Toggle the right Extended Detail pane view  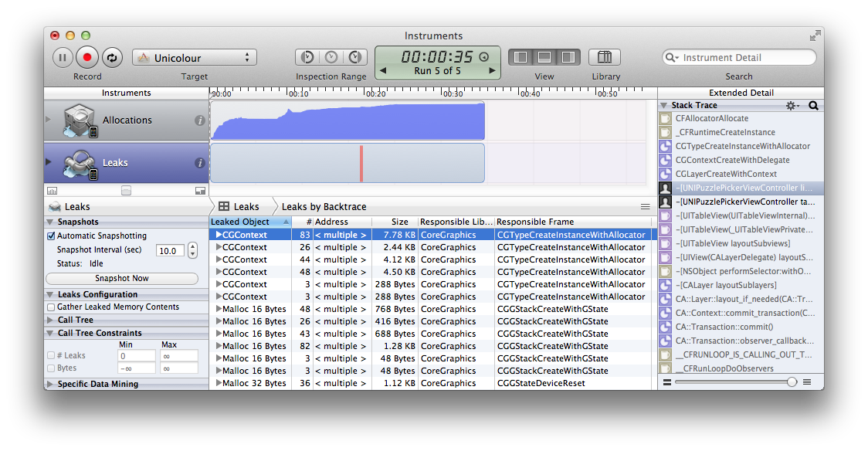568,57
